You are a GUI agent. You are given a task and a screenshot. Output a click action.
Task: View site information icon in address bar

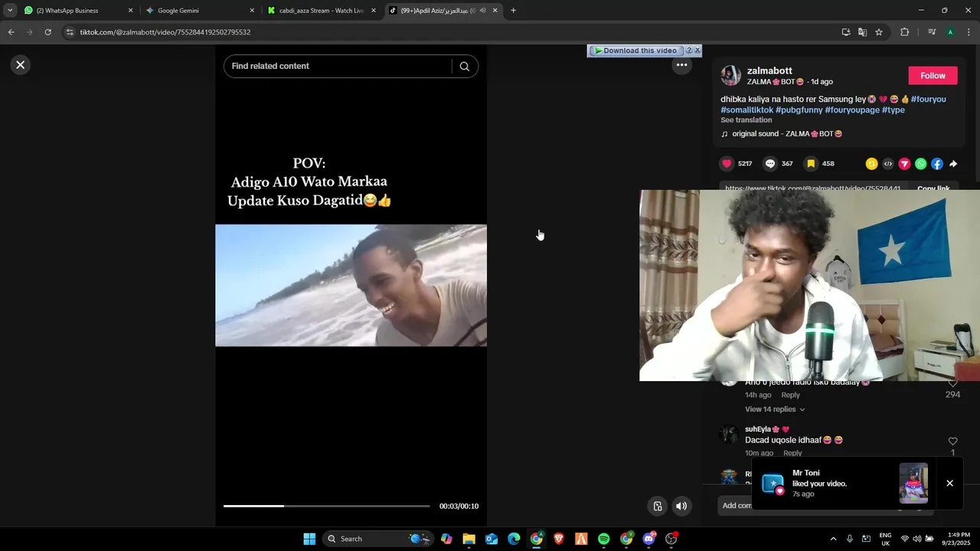[70, 32]
